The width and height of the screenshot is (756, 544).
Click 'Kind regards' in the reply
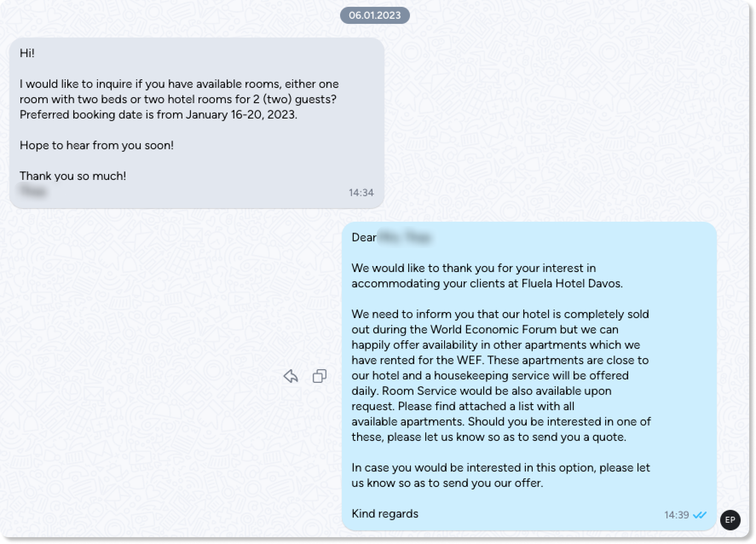point(385,514)
